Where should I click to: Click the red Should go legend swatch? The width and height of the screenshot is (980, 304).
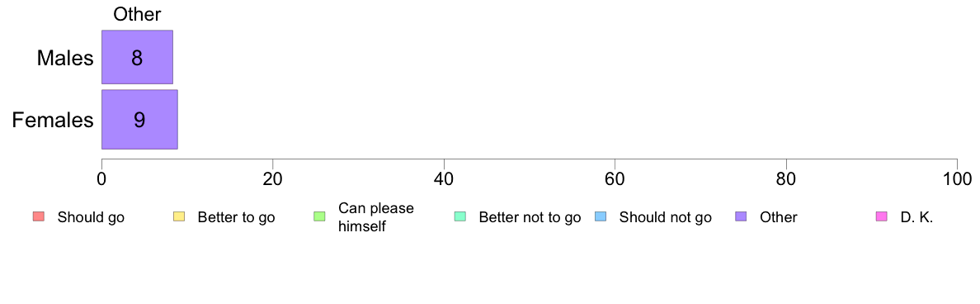[38, 217]
